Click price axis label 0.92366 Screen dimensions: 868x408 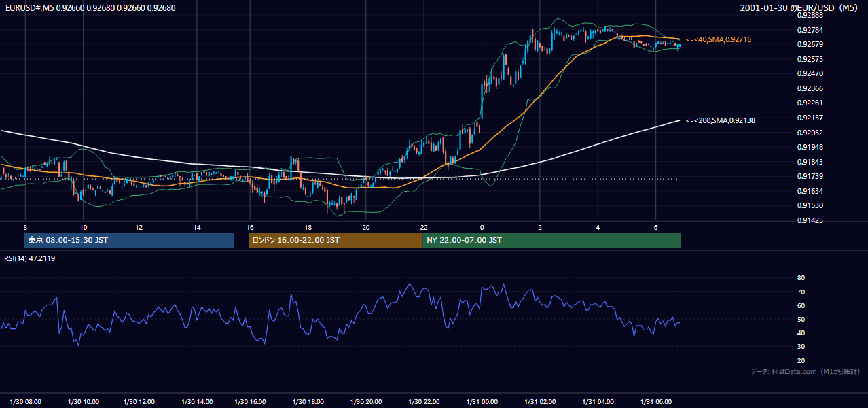coord(809,88)
